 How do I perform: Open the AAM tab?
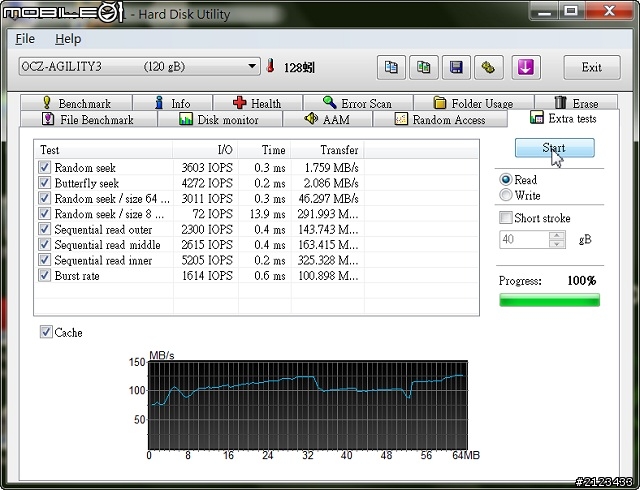point(327,119)
